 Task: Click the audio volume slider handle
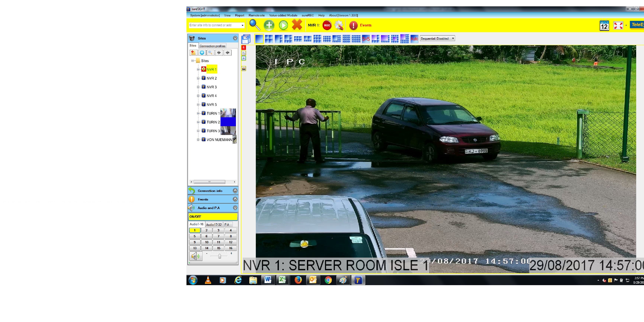tap(220, 256)
